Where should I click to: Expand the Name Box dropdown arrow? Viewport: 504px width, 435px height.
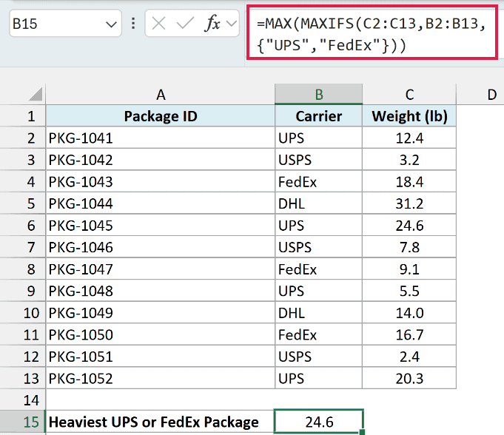111,24
